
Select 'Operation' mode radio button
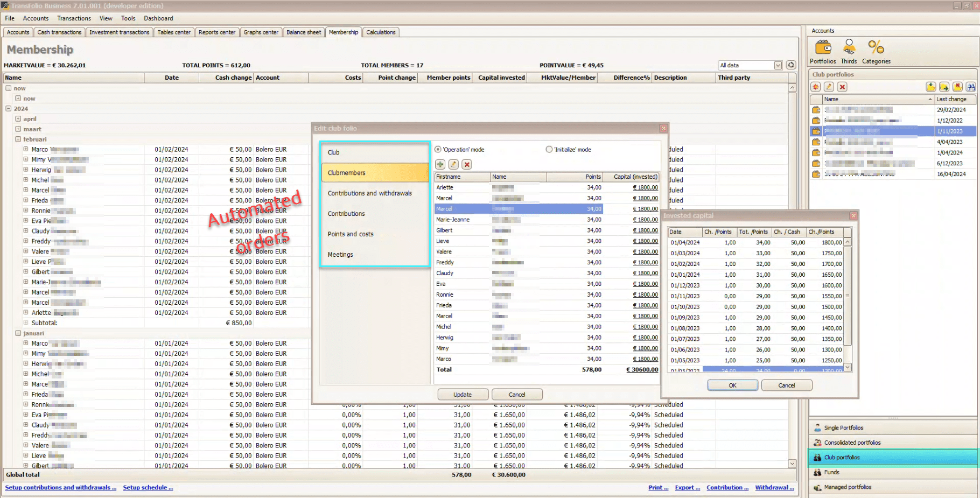point(438,150)
